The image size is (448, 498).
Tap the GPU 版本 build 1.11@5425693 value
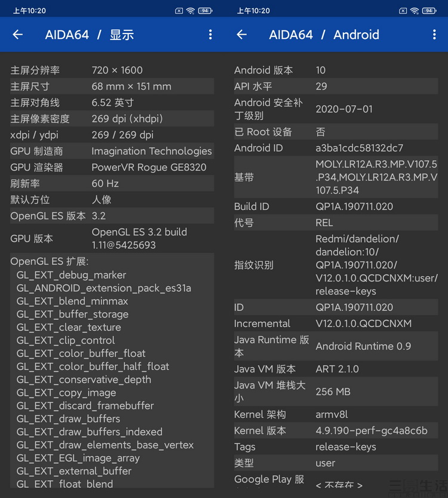coord(139,238)
